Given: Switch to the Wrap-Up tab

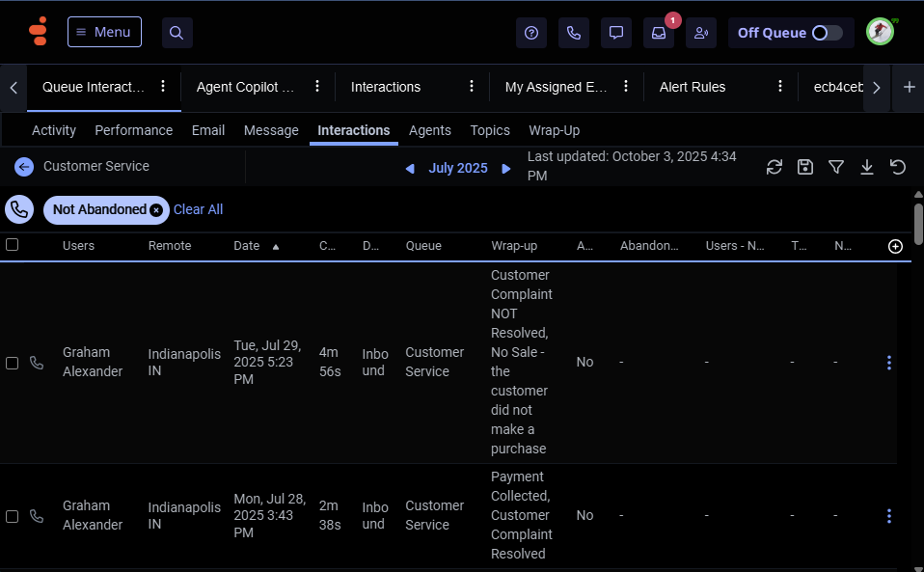Looking at the screenshot, I should [554, 130].
